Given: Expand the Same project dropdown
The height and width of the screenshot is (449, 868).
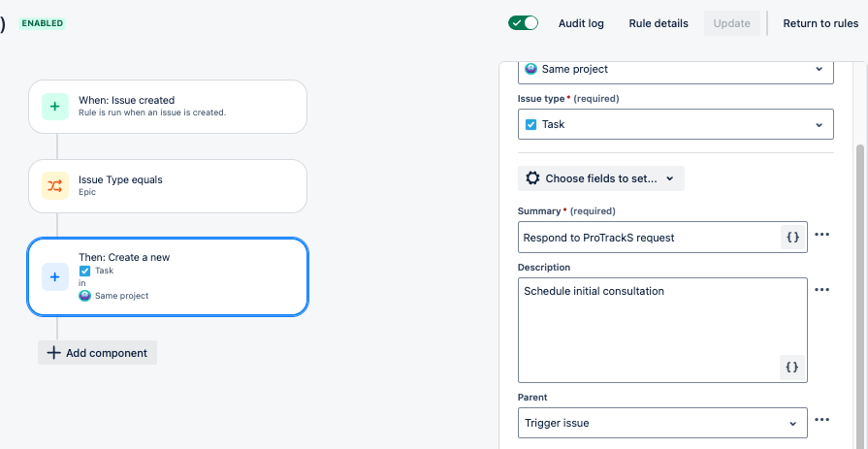Looking at the screenshot, I should point(675,70).
